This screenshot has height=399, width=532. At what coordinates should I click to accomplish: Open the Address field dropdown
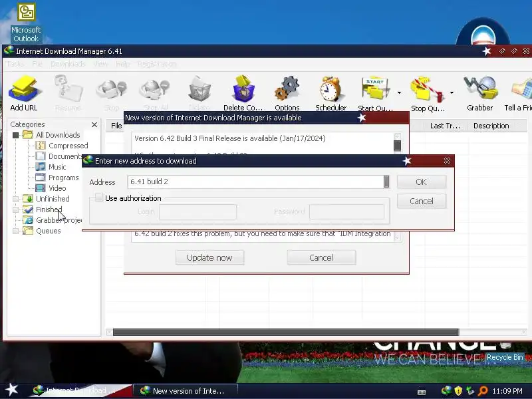pos(386,182)
